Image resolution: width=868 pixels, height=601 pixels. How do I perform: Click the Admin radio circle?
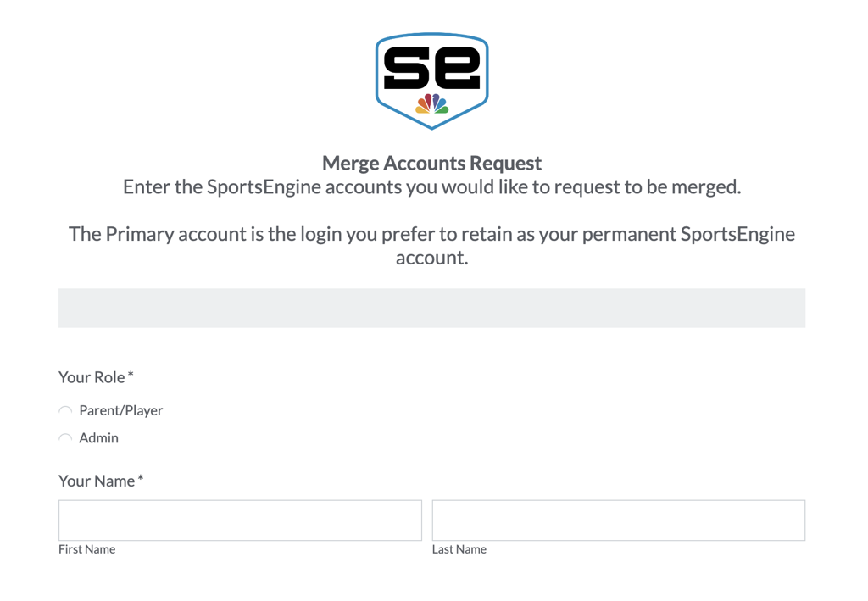click(x=65, y=437)
